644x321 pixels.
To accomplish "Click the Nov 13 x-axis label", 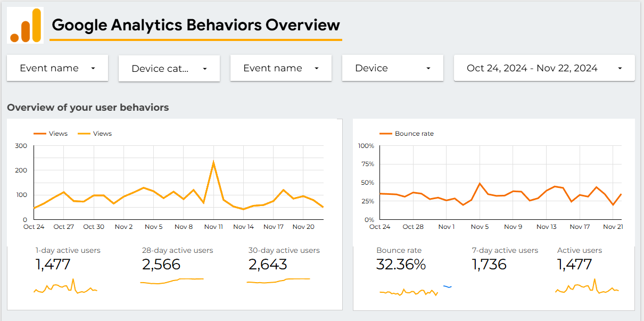I will (547, 227).
